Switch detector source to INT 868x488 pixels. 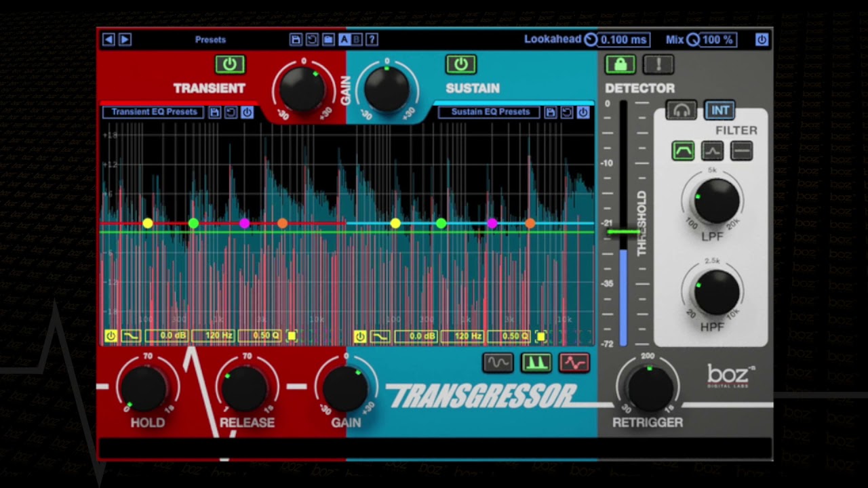[719, 110]
